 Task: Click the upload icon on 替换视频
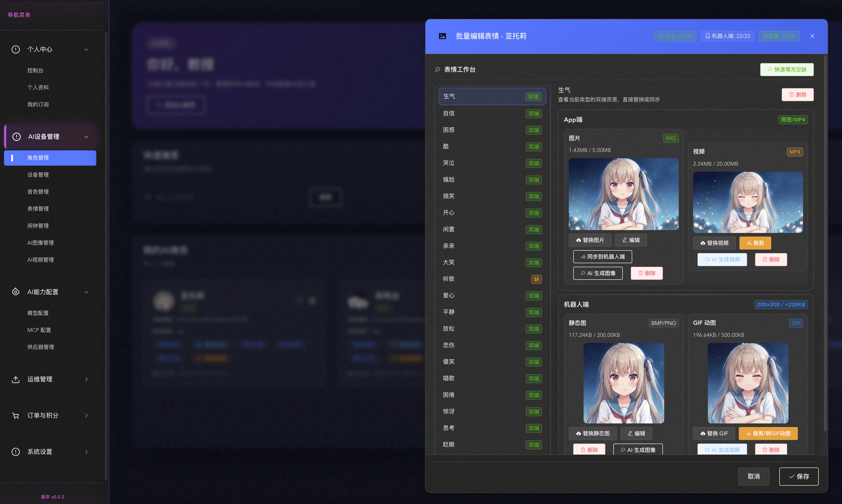click(703, 243)
